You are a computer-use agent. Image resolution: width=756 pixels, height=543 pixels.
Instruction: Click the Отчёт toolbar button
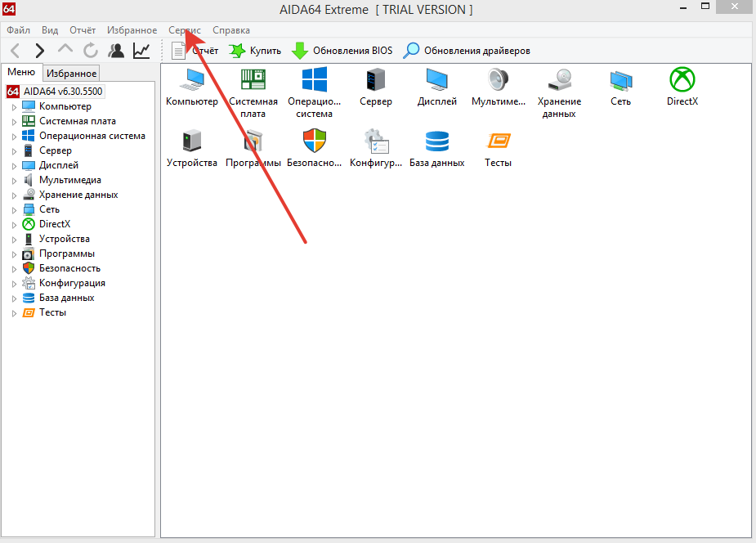[195, 51]
